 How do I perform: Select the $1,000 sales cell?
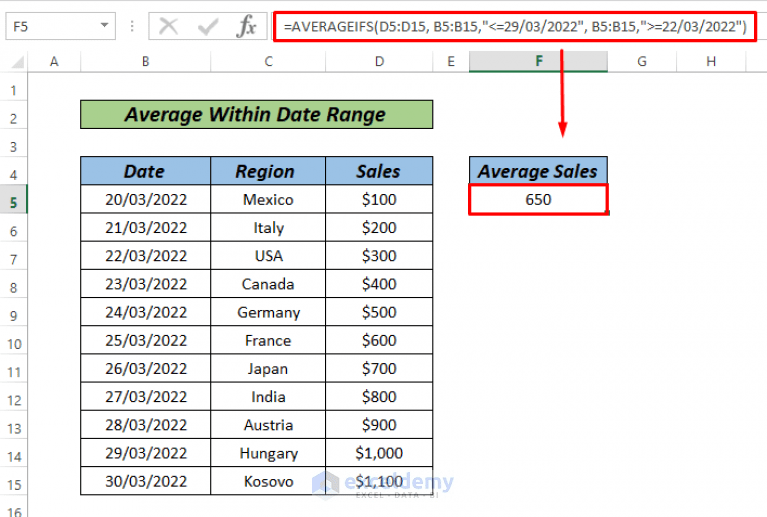[x=379, y=453]
